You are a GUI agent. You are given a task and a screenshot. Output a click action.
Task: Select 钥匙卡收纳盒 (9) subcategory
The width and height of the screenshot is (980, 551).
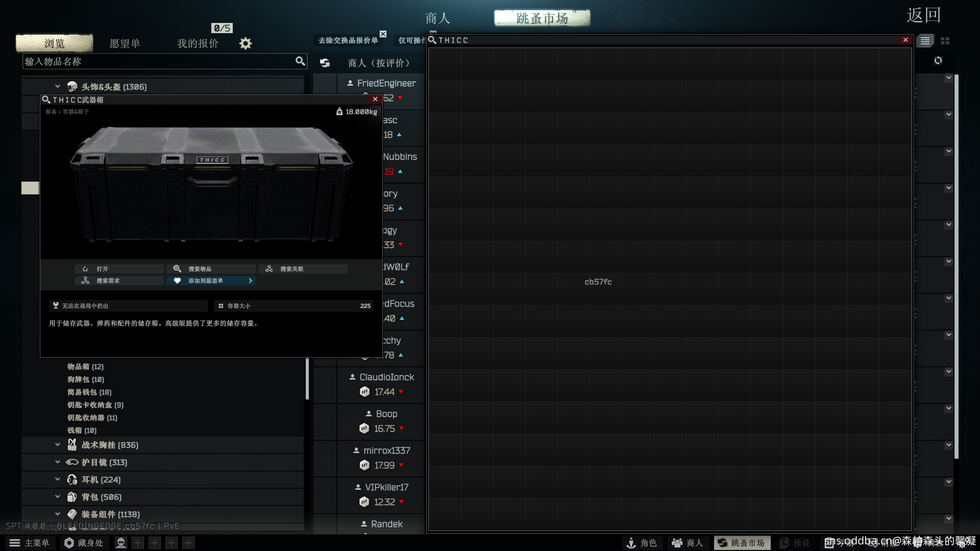95,405
